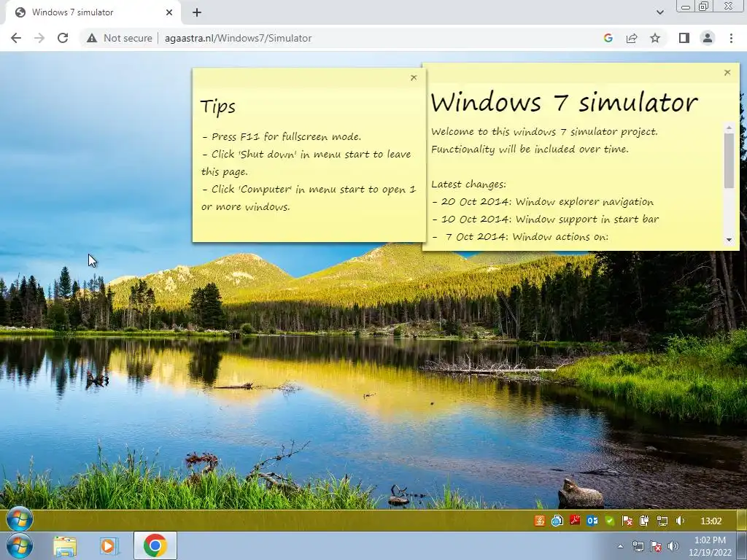The image size is (747, 560).
Task: Click host clock showing 1:02 PM
Action: tap(710, 546)
